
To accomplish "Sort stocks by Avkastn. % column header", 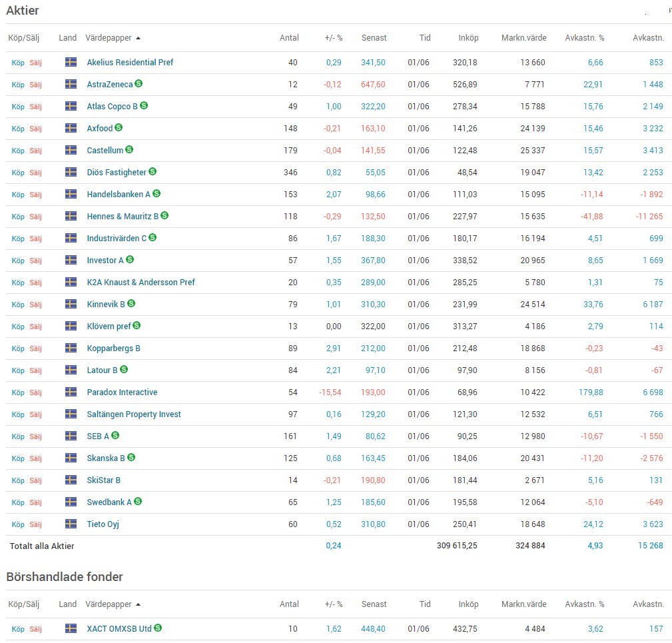I will [584, 38].
